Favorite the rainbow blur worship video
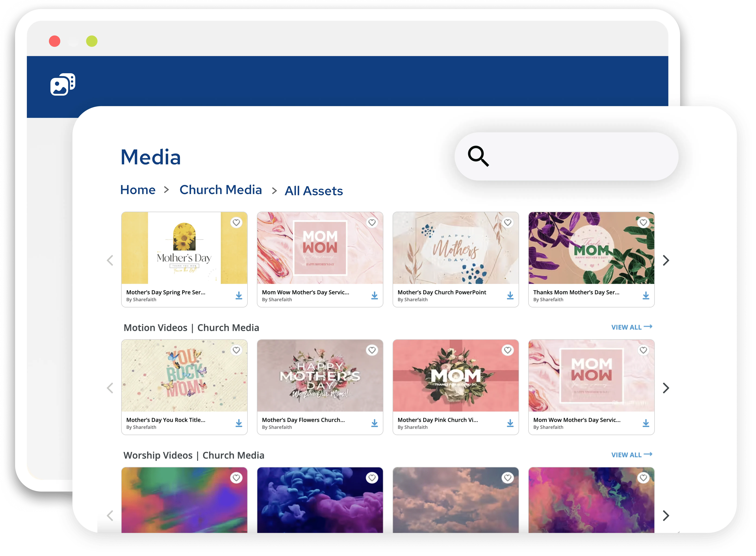The width and height of the screenshot is (756, 556). click(x=236, y=478)
